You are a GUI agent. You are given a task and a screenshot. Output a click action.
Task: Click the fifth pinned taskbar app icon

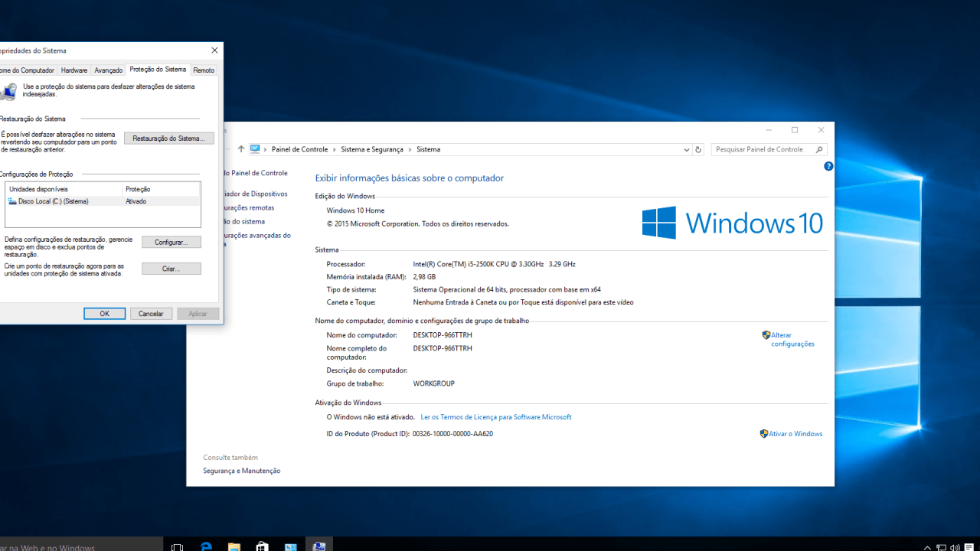pos(291,547)
